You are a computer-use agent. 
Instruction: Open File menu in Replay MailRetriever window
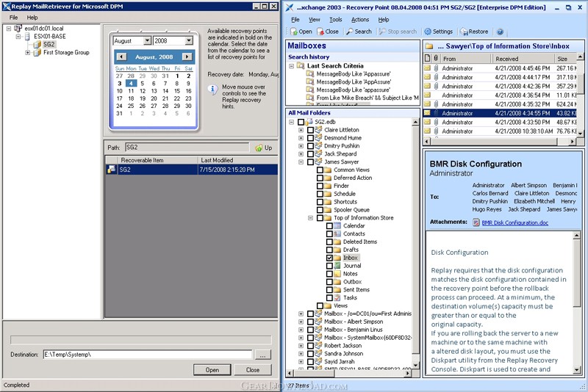pyautogui.click(x=13, y=17)
